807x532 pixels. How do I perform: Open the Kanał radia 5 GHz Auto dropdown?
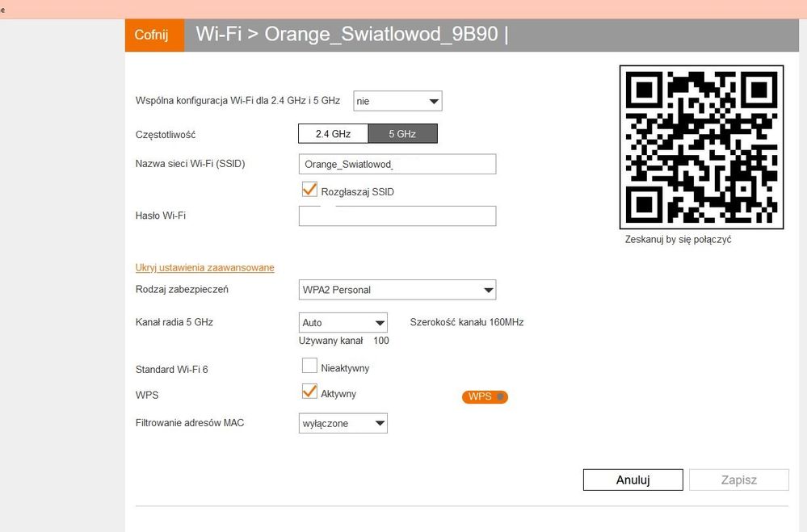coord(343,323)
